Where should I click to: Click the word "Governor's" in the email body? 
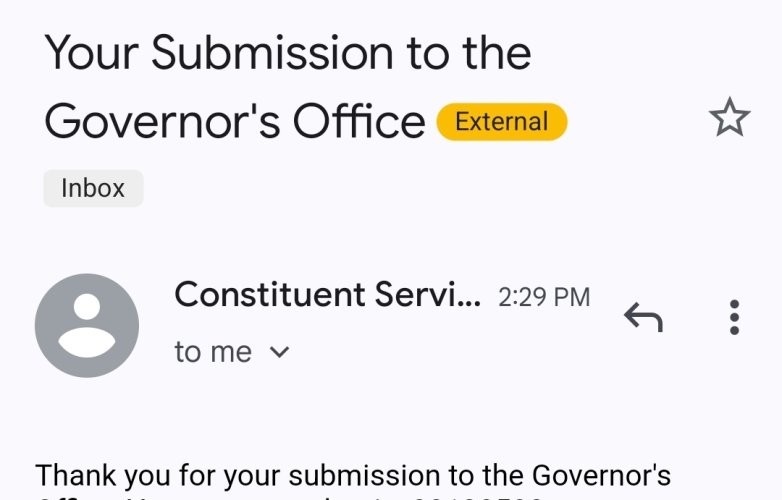point(601,475)
